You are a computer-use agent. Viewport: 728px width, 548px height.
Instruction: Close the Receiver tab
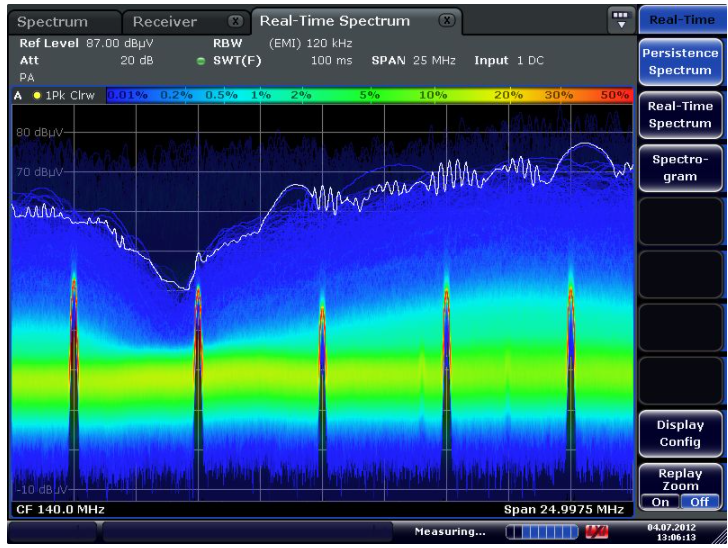point(235,21)
